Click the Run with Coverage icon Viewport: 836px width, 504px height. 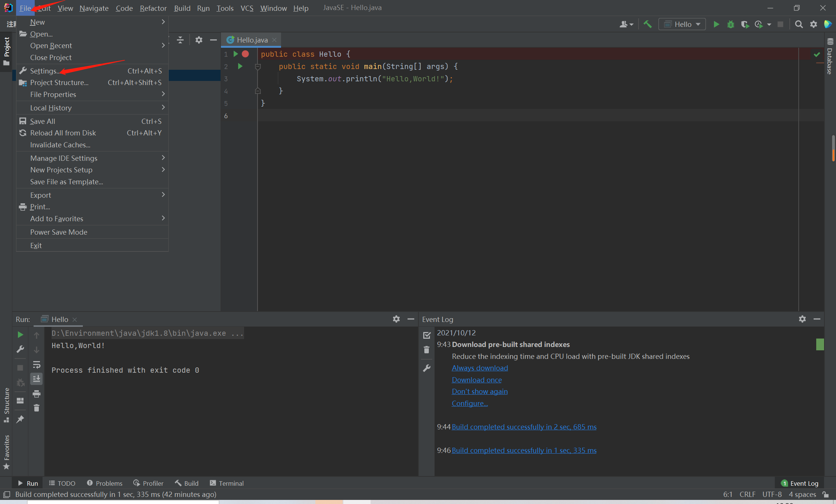(745, 24)
